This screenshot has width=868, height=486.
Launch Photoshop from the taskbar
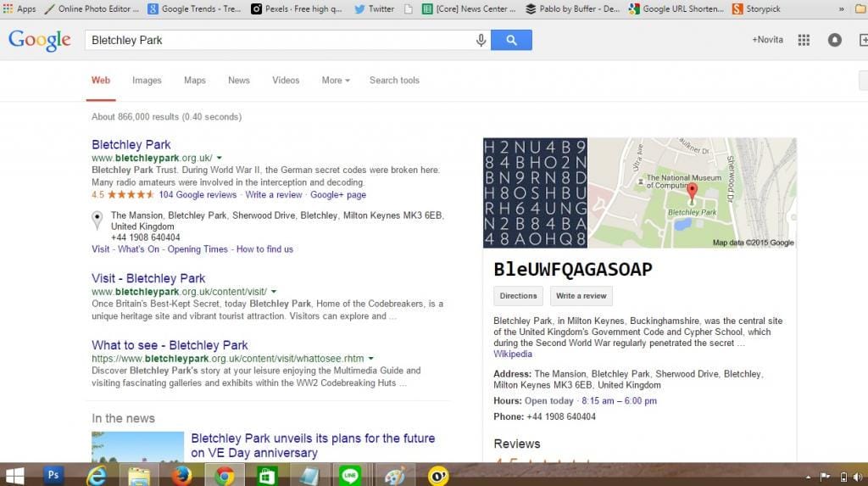[53, 475]
